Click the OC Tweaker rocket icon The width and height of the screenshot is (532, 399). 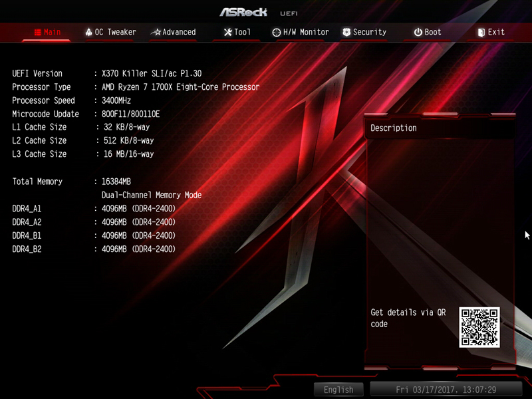pyautogui.click(x=88, y=32)
